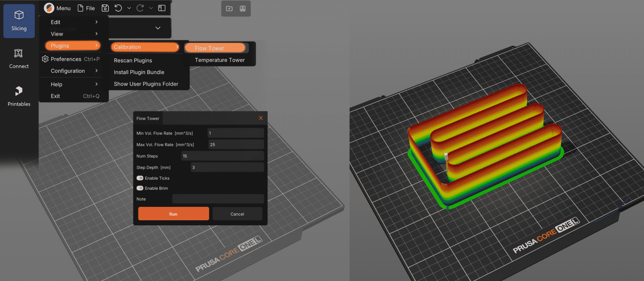The width and height of the screenshot is (644, 281).
Task: Click the Step Depth input field
Action: [227, 167]
